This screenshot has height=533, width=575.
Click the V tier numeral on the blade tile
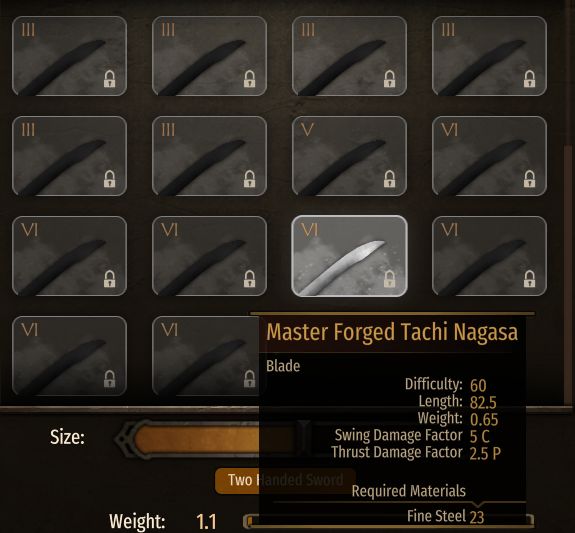tap(307, 129)
